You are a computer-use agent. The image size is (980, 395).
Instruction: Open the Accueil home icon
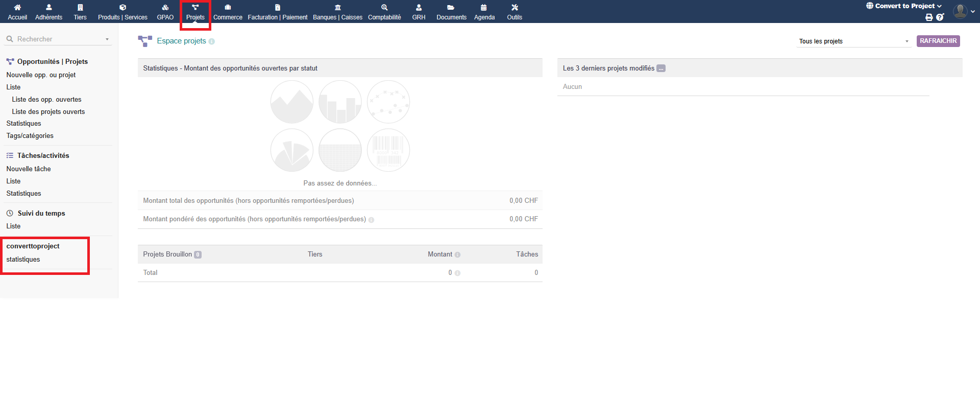17,8
